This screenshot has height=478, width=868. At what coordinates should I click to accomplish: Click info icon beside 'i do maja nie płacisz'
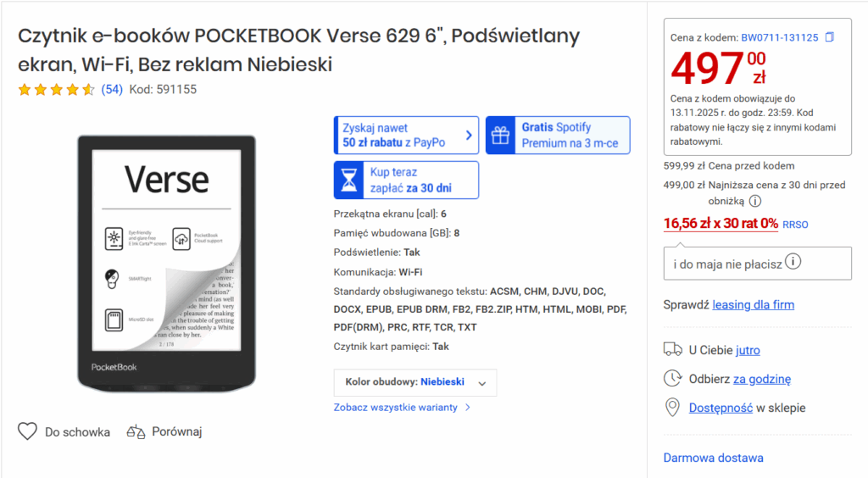[793, 263]
